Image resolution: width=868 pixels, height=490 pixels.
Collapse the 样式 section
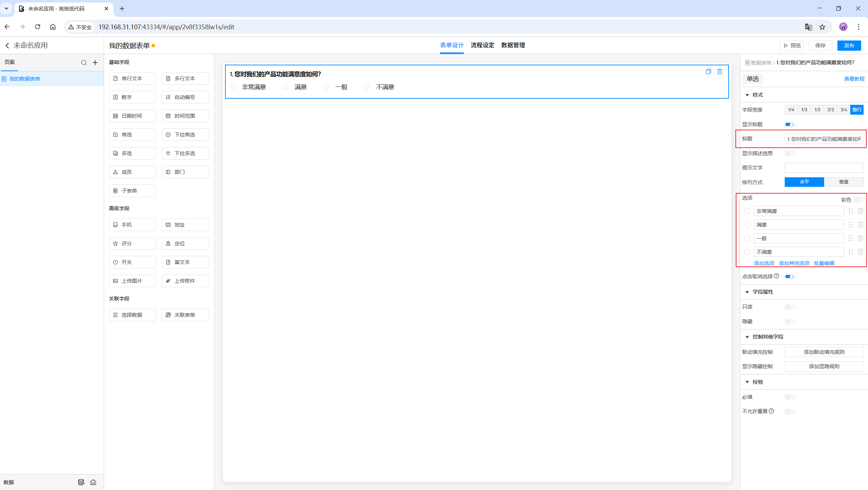tap(747, 95)
